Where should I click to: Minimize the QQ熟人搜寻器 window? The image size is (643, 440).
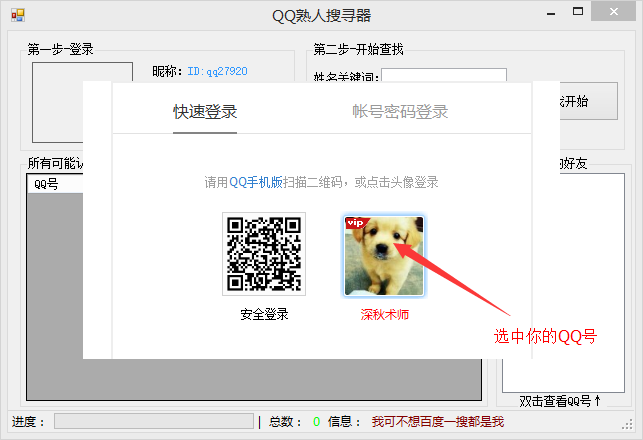tap(551, 13)
